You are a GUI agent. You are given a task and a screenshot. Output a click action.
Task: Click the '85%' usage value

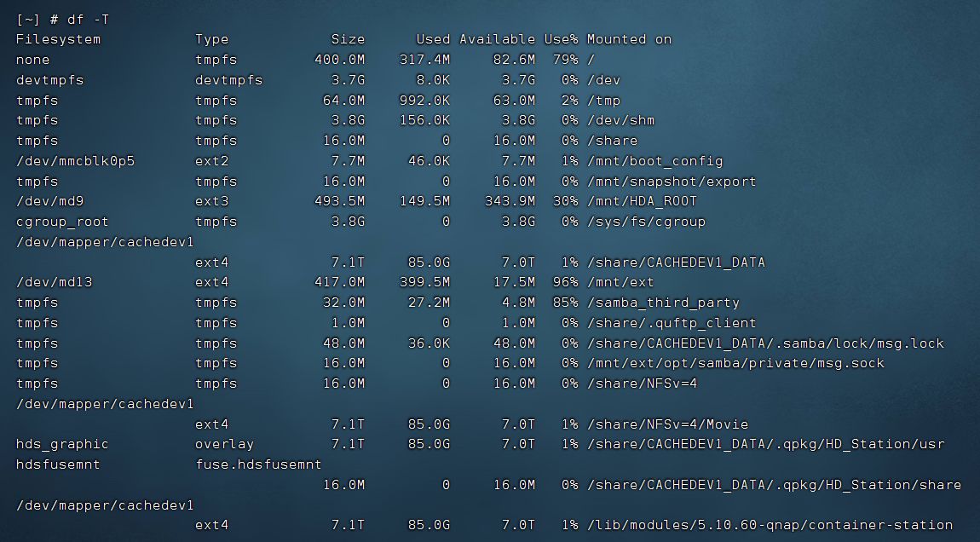pyautogui.click(x=566, y=303)
